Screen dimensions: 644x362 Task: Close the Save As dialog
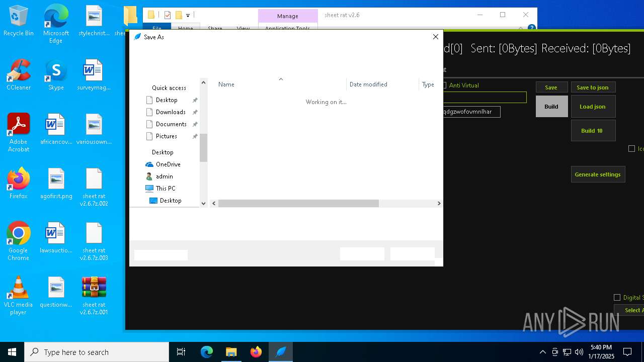436,37
